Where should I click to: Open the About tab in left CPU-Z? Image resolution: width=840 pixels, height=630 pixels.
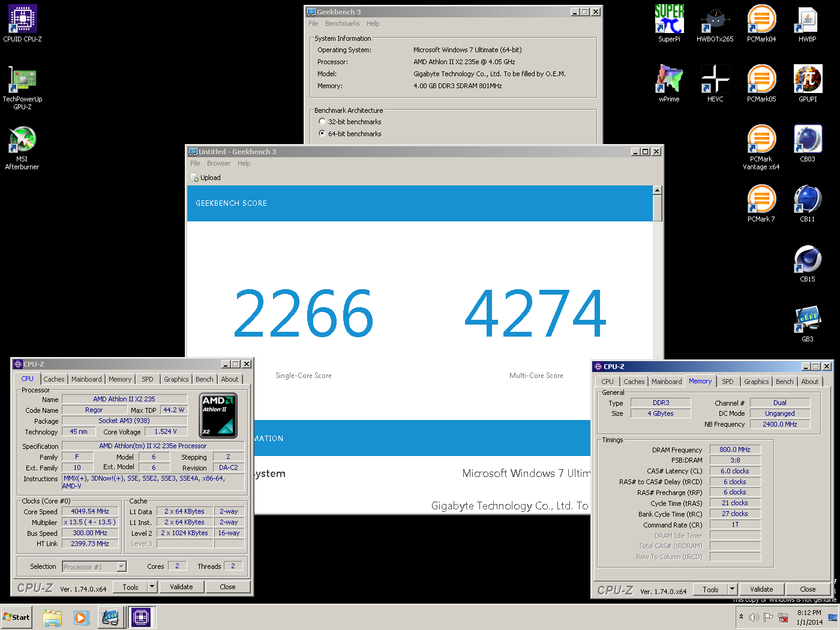click(x=229, y=379)
